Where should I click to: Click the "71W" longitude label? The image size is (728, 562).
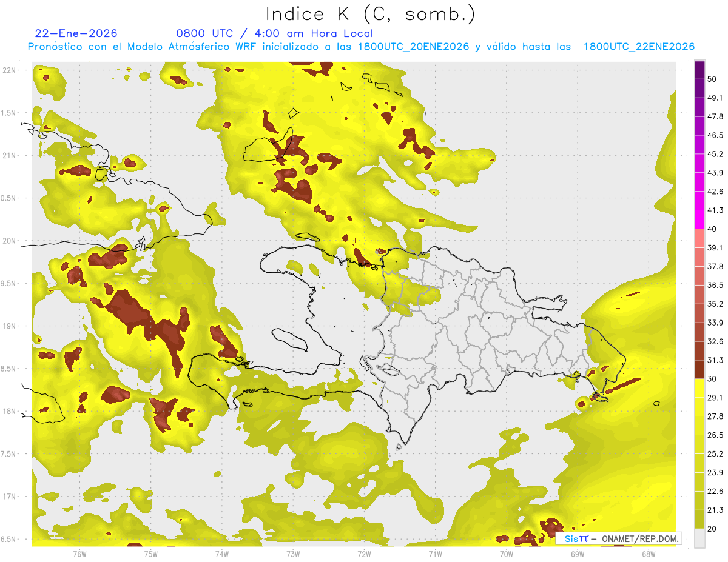click(x=435, y=554)
